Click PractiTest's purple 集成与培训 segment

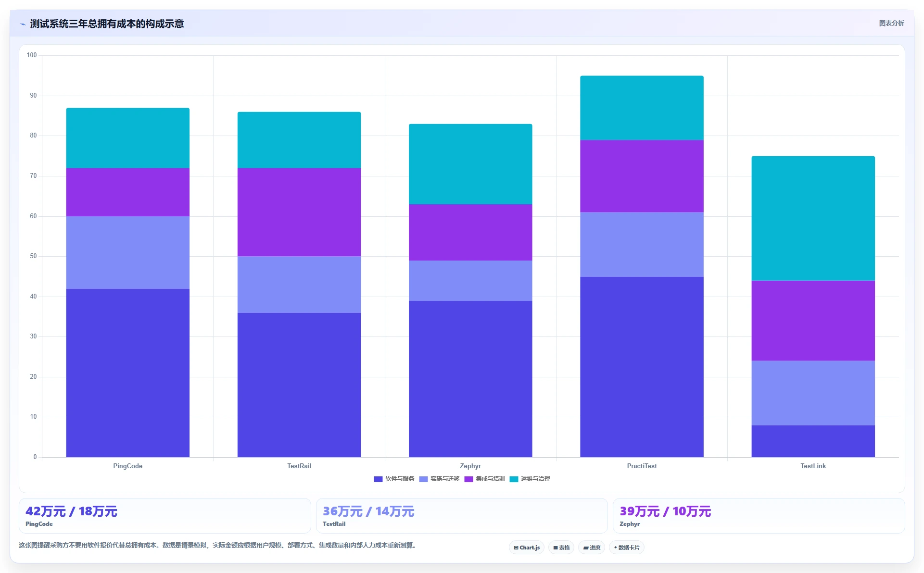coord(642,176)
